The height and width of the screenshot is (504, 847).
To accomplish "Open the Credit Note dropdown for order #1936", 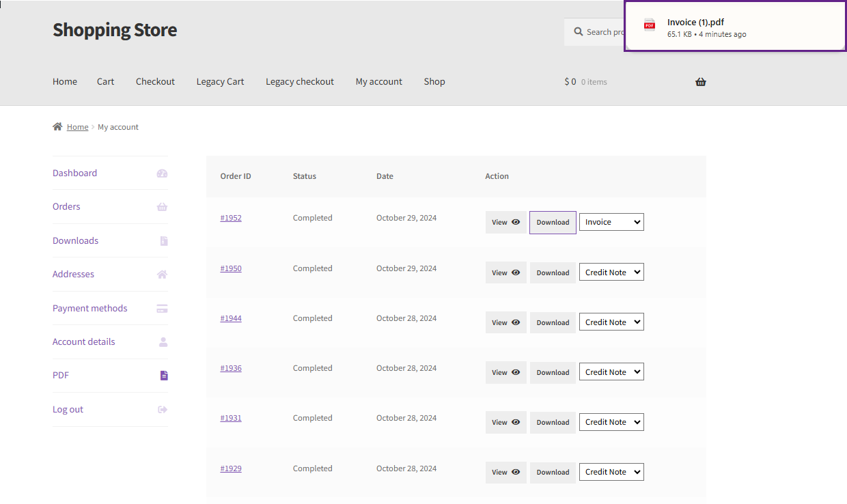I will [x=611, y=372].
